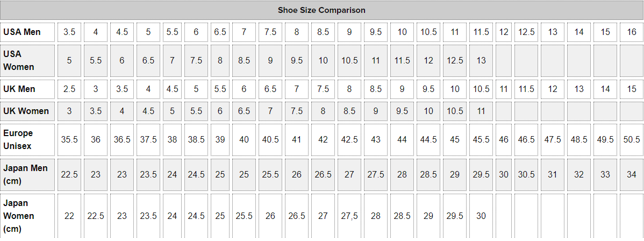Click the UK Women row label
Image resolution: width=644 pixels, height=241 pixels.
(x=26, y=111)
